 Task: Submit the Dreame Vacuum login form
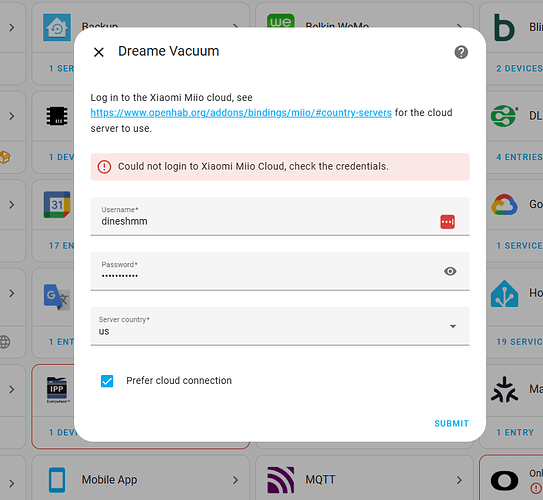click(x=452, y=423)
